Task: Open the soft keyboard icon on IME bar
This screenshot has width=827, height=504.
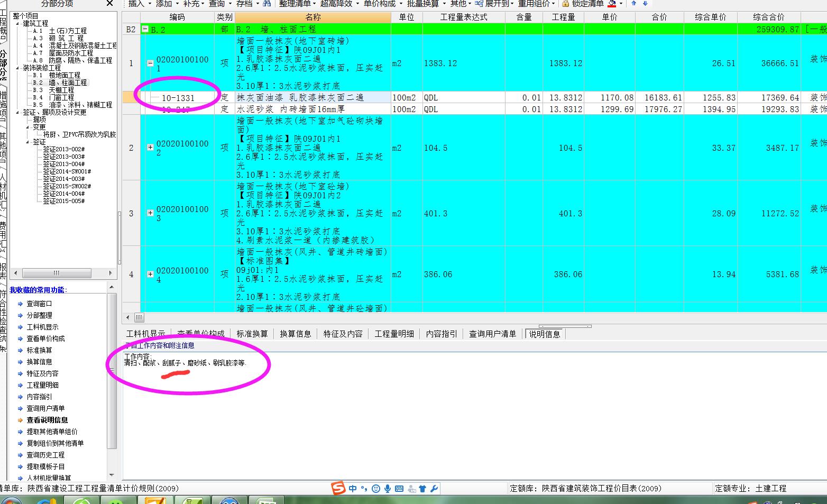Action: tap(399, 489)
